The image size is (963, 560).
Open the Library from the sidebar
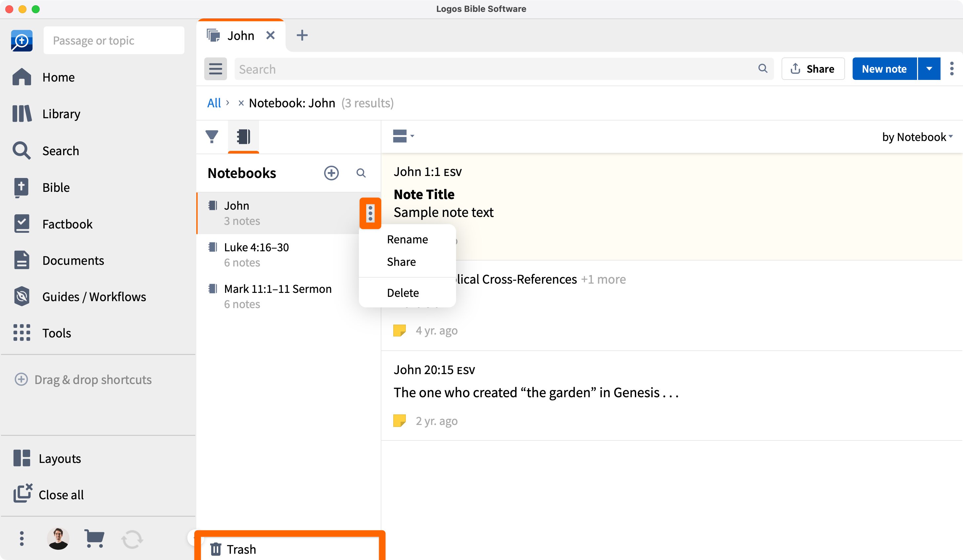46,114
